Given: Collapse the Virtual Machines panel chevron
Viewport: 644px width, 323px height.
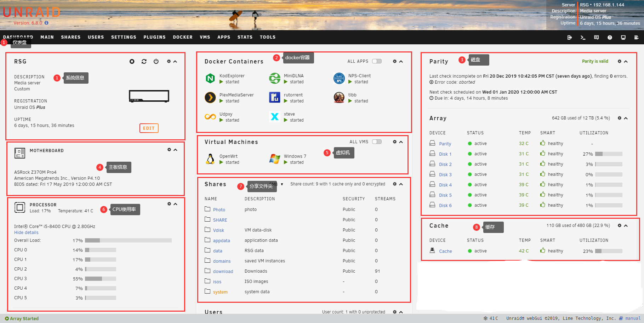Looking at the screenshot, I should tap(401, 142).
